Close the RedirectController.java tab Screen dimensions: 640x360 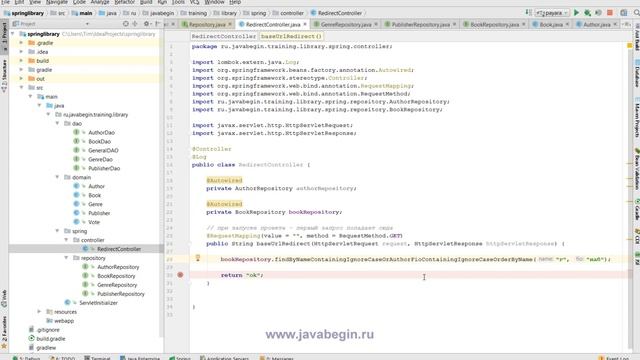pyautogui.click(x=305, y=24)
